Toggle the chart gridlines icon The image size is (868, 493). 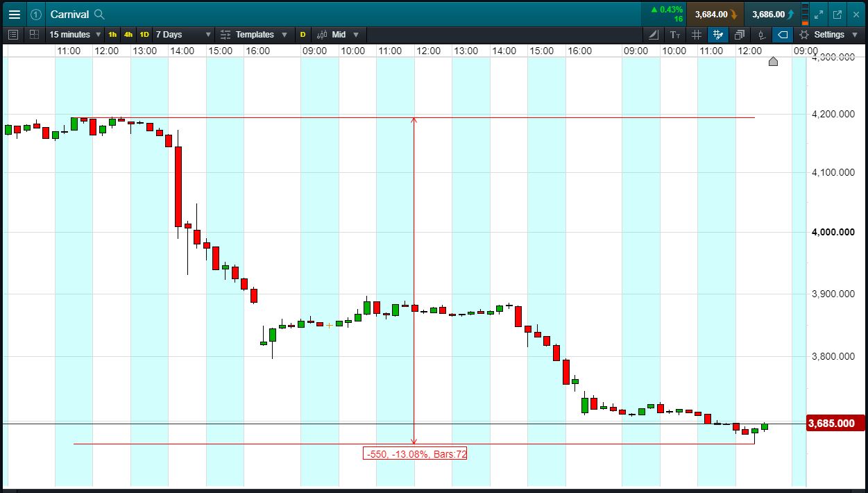pyautogui.click(x=697, y=34)
